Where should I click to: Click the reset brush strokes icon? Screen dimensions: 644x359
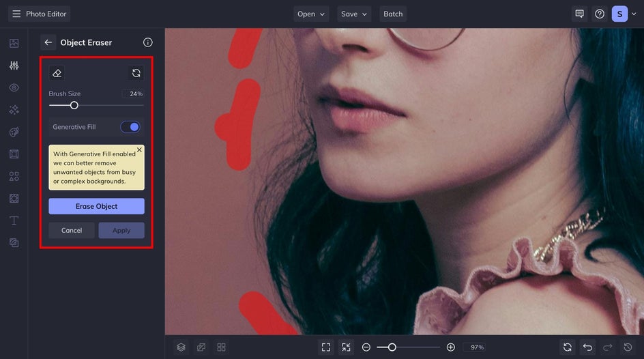(136, 73)
